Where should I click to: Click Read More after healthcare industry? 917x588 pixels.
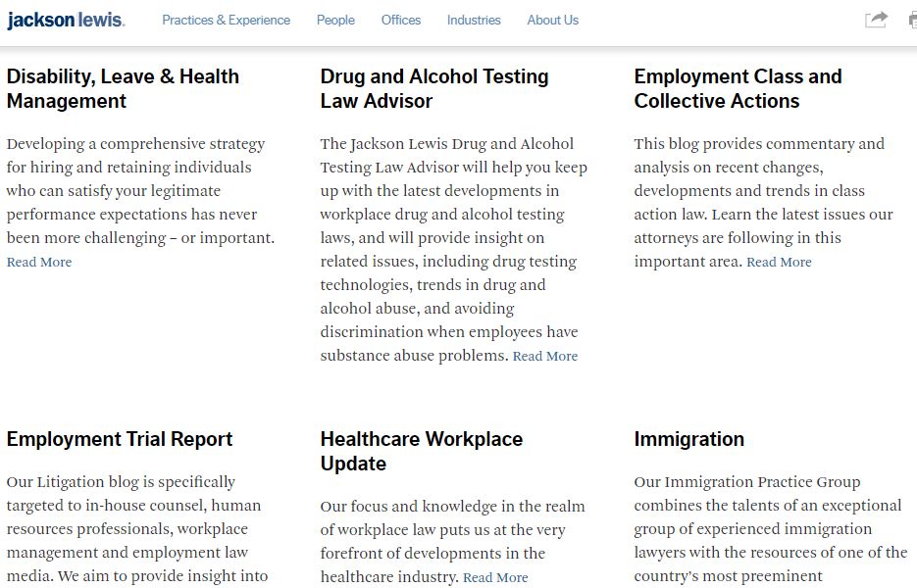pos(495,577)
